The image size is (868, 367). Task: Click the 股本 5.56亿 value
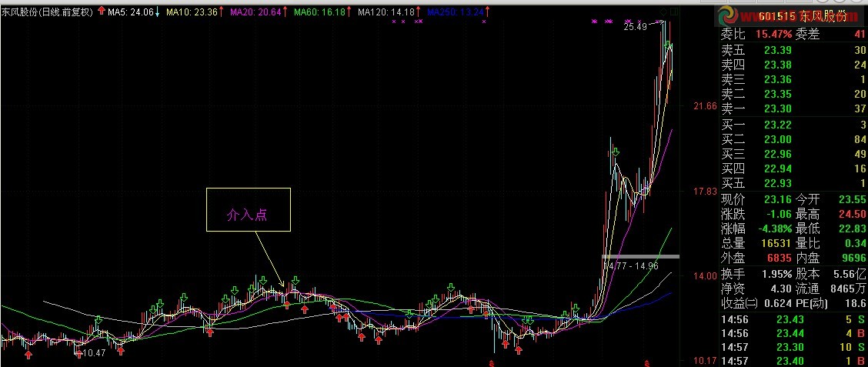850,273
